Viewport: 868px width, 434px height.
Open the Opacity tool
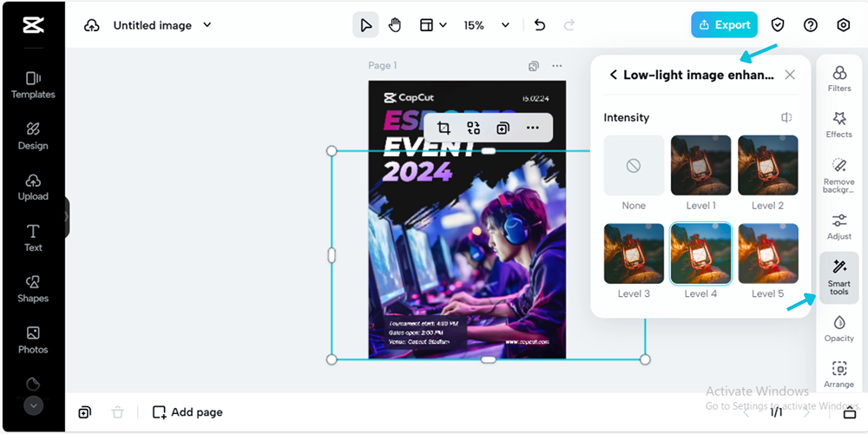pos(839,328)
